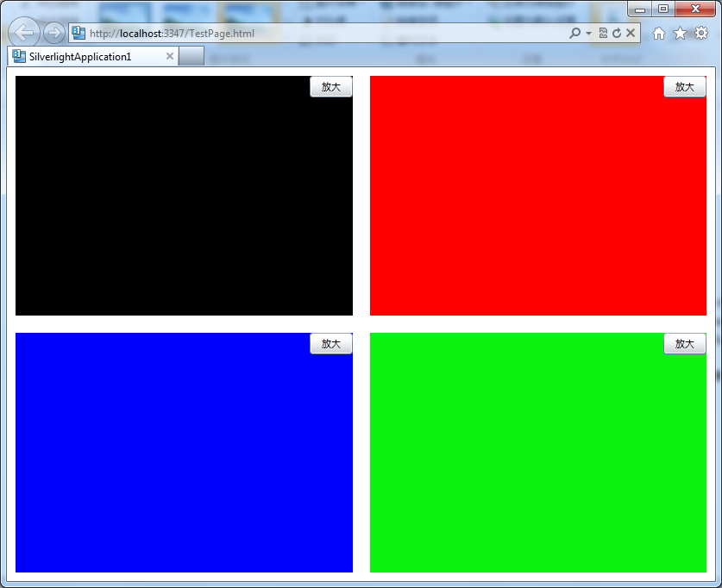Click the browser Forward arrow button

53,33
